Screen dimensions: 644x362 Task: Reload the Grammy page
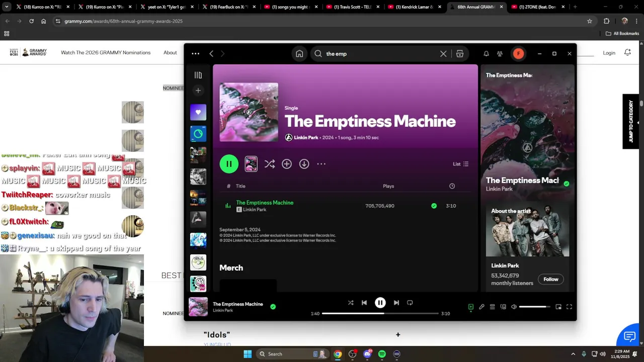(x=32, y=21)
